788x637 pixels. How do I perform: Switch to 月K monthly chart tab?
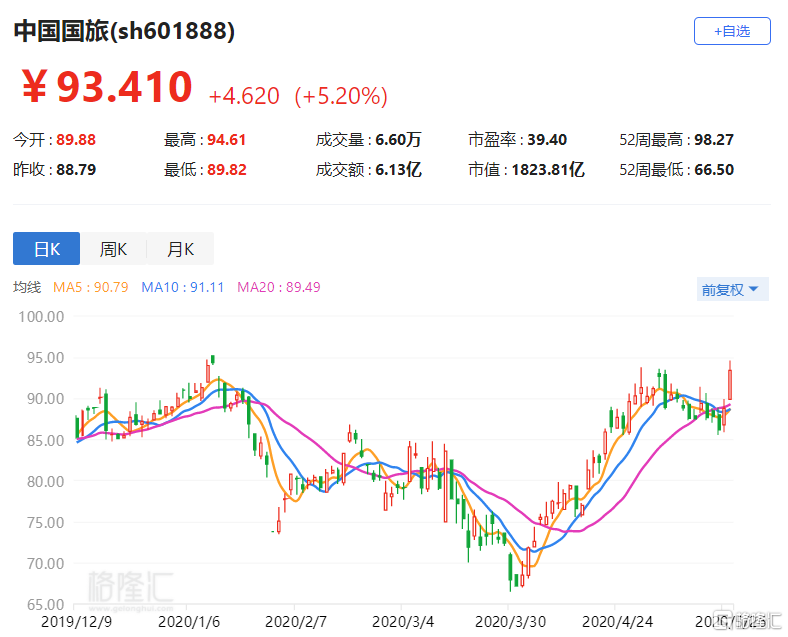click(x=180, y=248)
